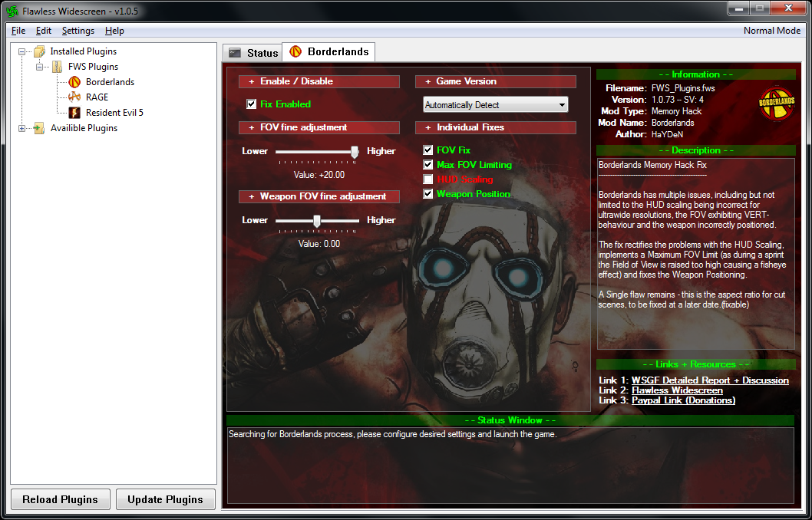Click the author name HaYDeN
The image size is (812, 520).
(667, 134)
